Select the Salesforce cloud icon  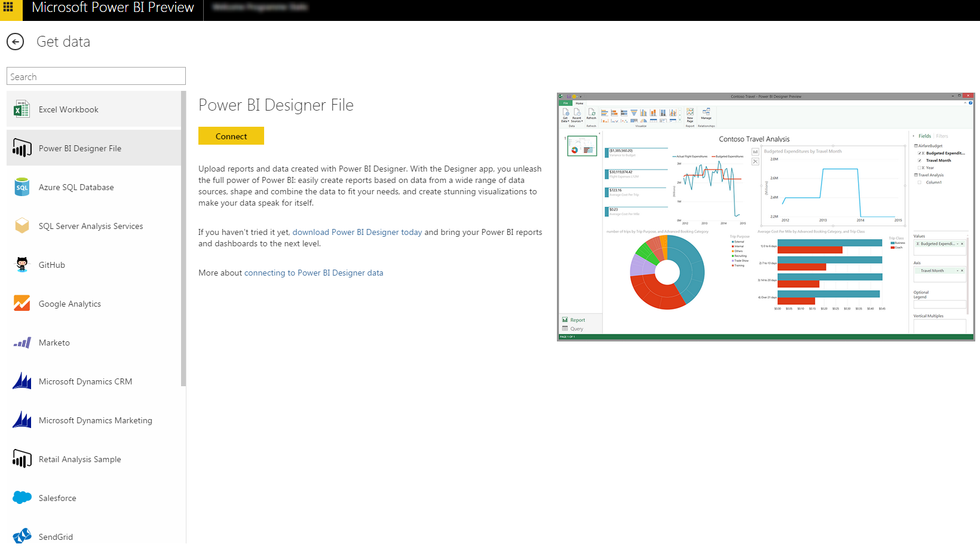[22, 497]
